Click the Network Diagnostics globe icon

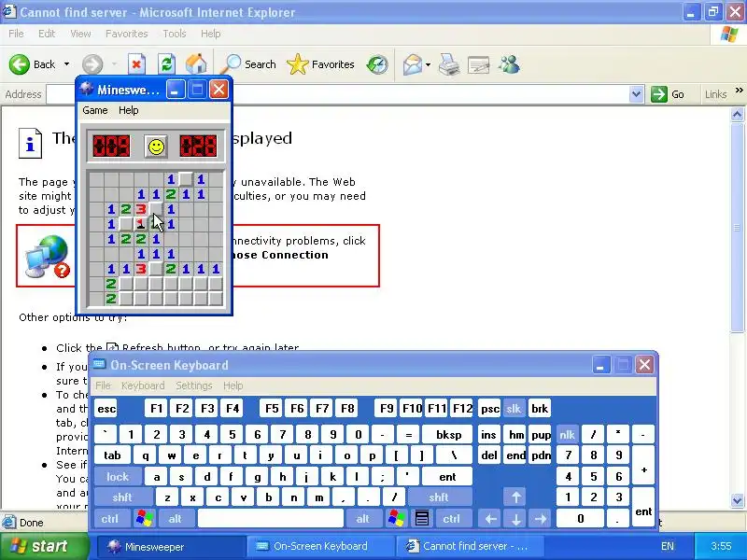click(47, 256)
